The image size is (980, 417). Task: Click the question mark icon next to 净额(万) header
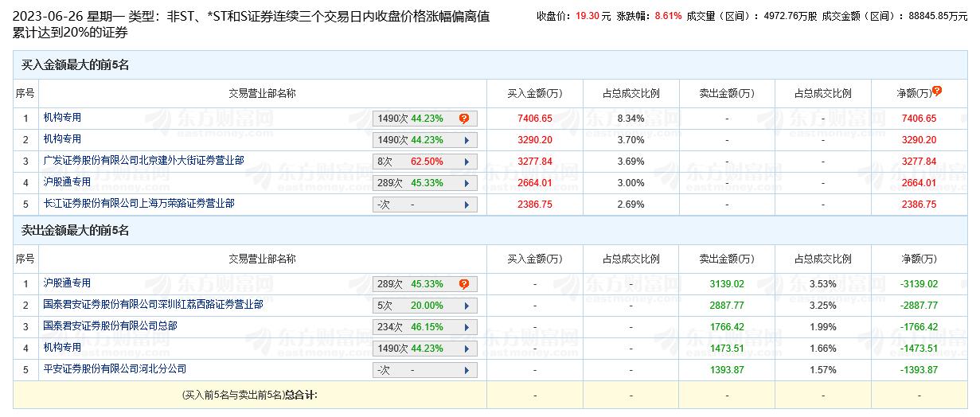click(x=937, y=91)
